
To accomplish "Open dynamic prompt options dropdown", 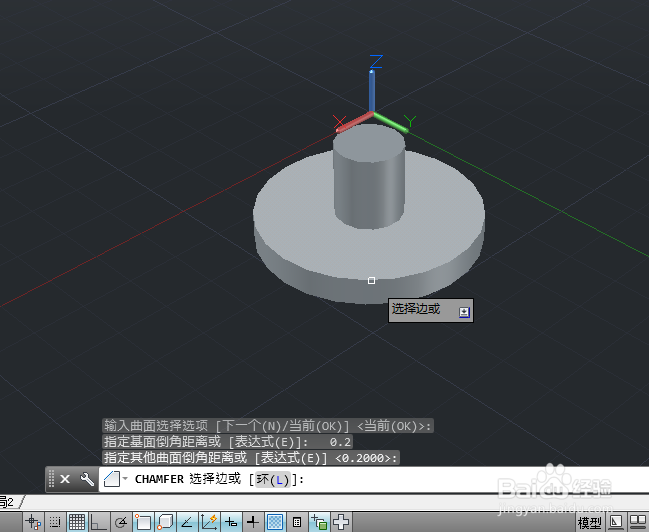I will 464,312.
